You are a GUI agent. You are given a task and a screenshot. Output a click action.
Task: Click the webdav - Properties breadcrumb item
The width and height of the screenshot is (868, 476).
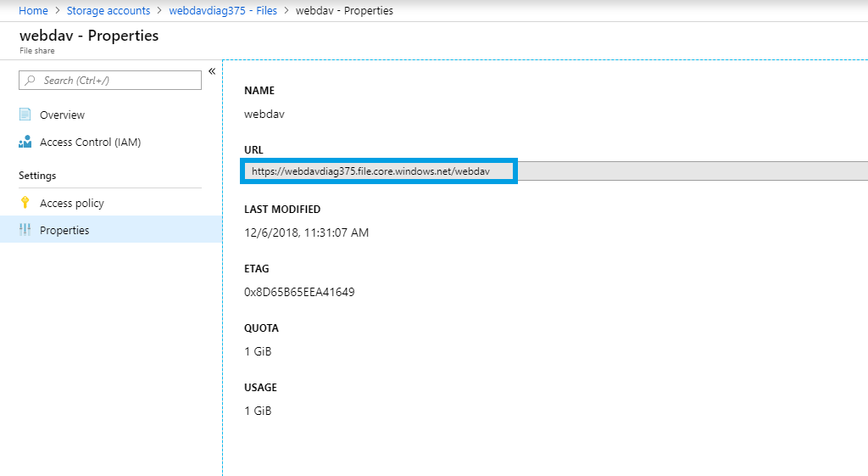(343, 11)
